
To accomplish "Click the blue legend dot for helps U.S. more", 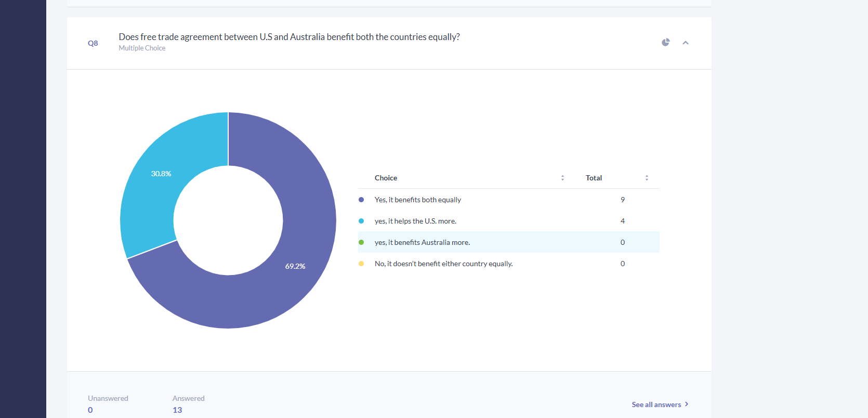I will [x=361, y=221].
